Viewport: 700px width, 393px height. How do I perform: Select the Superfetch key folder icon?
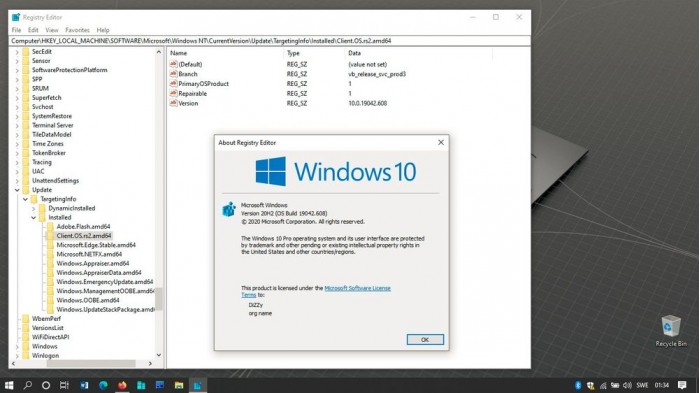25,98
